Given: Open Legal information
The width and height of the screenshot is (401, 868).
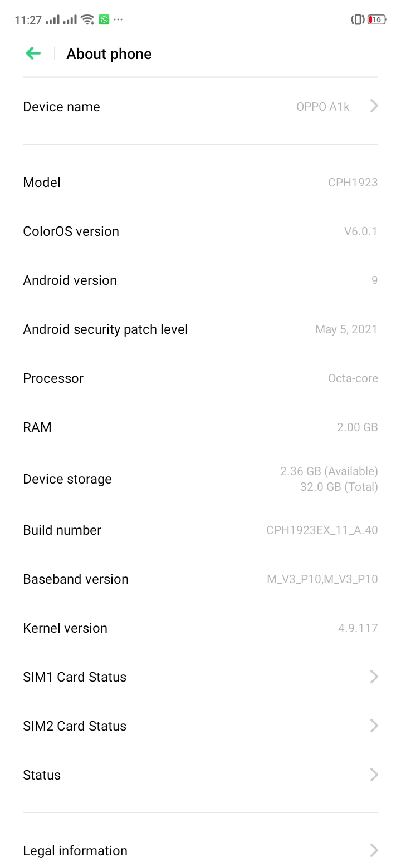Looking at the screenshot, I should click(x=200, y=850).
